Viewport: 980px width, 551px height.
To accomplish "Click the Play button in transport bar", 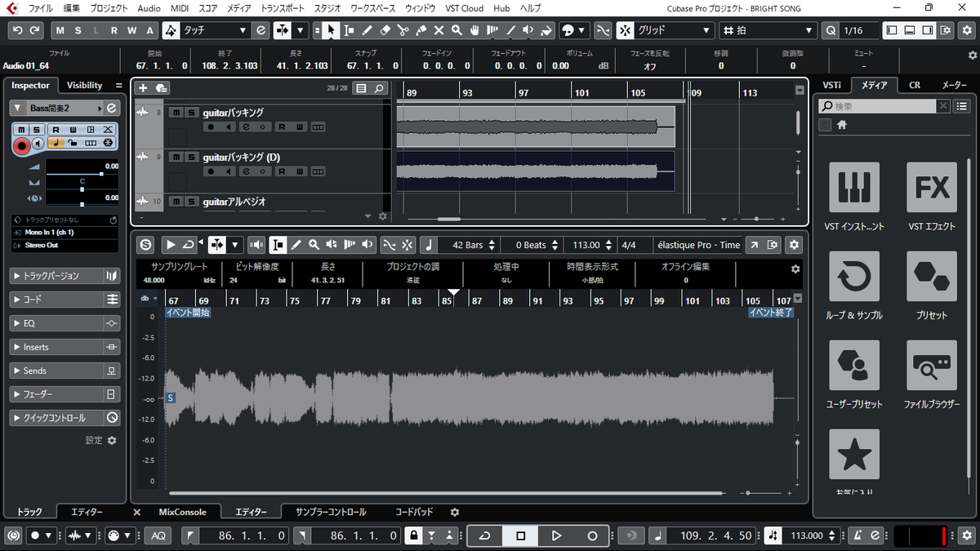I will [x=556, y=535].
